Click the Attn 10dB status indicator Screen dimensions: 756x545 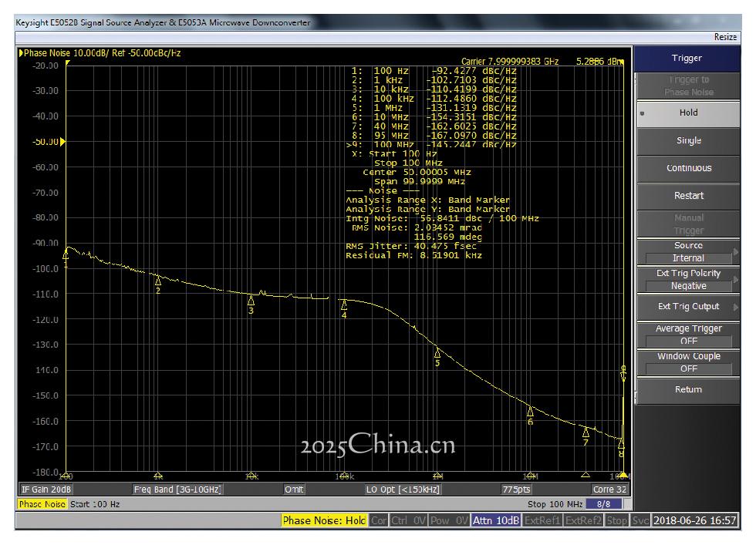(x=495, y=520)
